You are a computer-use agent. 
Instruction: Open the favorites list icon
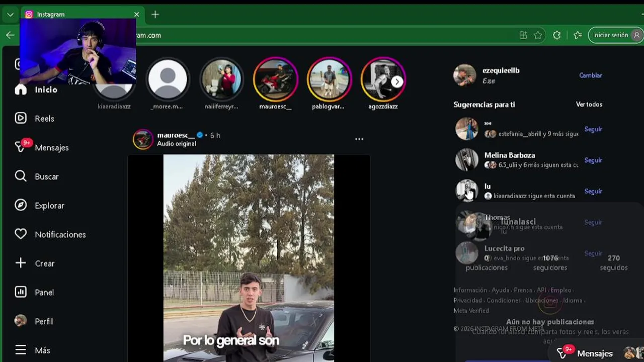coord(578,35)
